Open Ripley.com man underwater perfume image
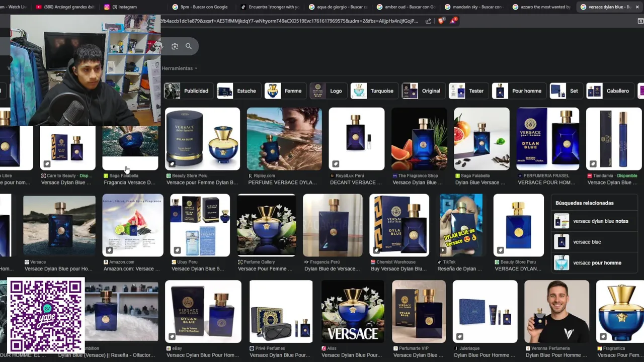The image size is (644, 362). pyautogui.click(x=284, y=139)
